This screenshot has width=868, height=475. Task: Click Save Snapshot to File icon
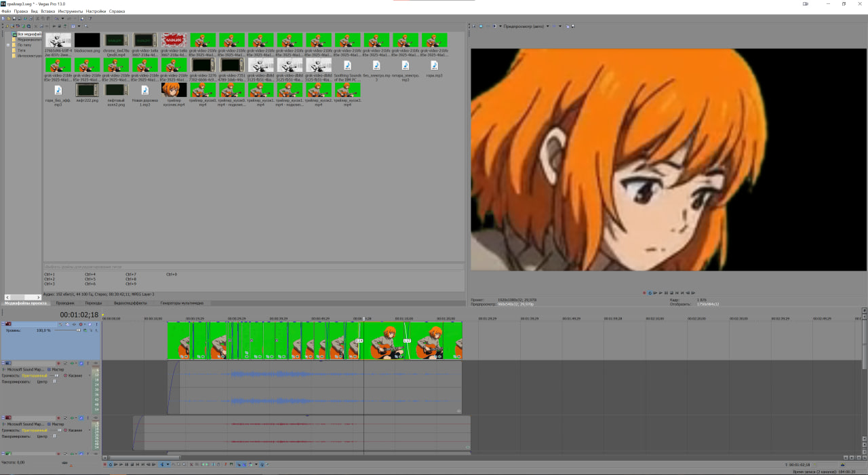click(573, 26)
